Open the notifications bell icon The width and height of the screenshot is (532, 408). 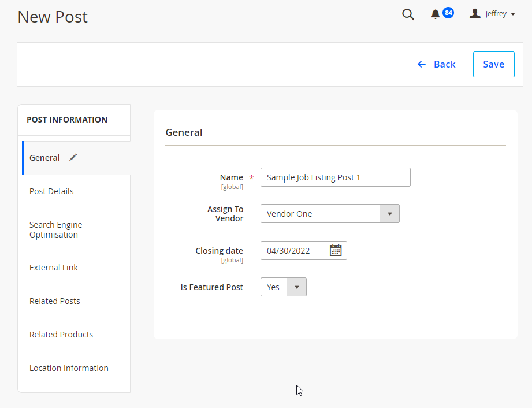click(436, 14)
